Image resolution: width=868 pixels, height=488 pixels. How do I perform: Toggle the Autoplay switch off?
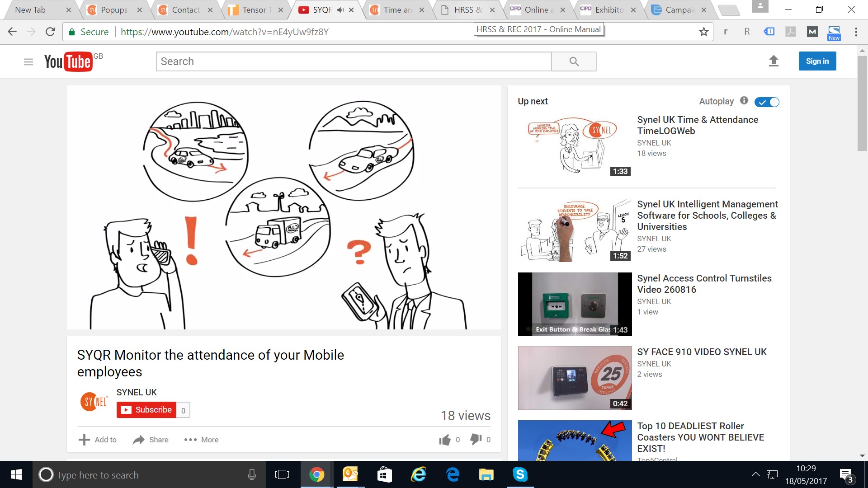(x=767, y=102)
